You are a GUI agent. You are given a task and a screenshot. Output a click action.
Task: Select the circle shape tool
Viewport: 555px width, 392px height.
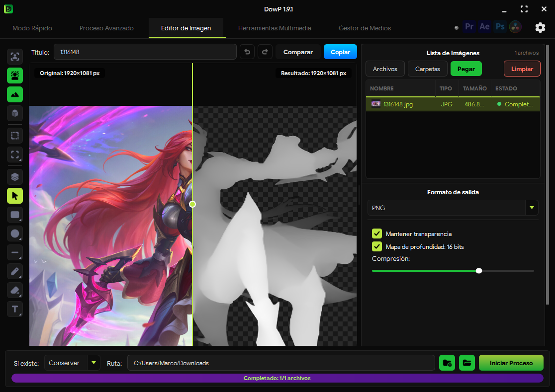point(15,234)
